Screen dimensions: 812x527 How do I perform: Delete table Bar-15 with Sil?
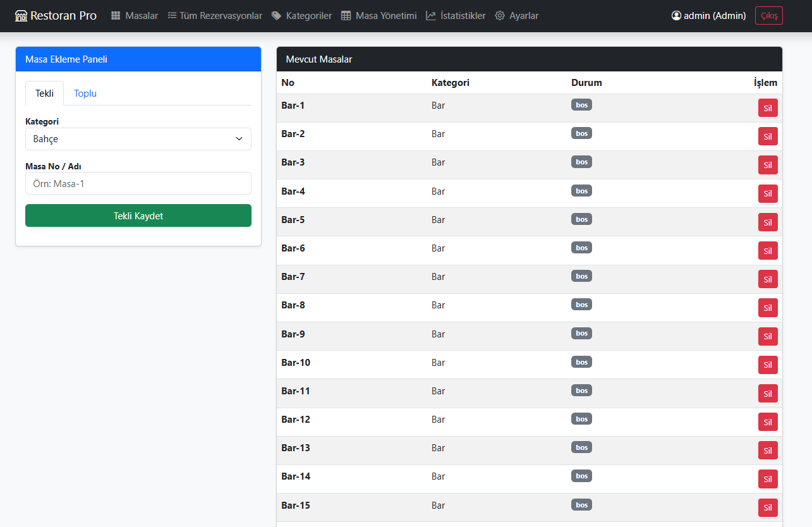point(768,507)
